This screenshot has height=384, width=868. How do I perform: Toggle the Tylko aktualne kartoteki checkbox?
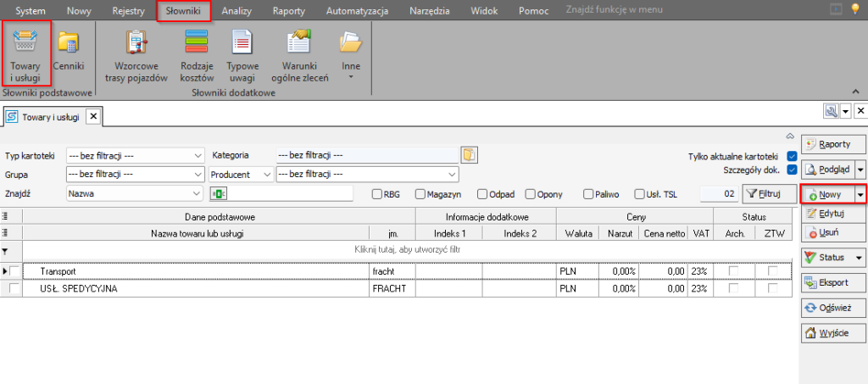point(791,157)
